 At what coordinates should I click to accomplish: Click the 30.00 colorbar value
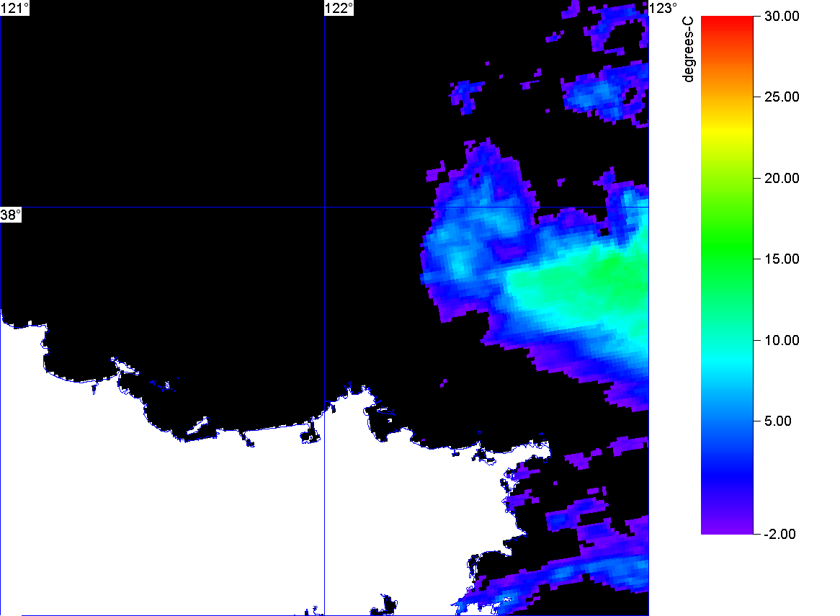pyautogui.click(x=782, y=16)
